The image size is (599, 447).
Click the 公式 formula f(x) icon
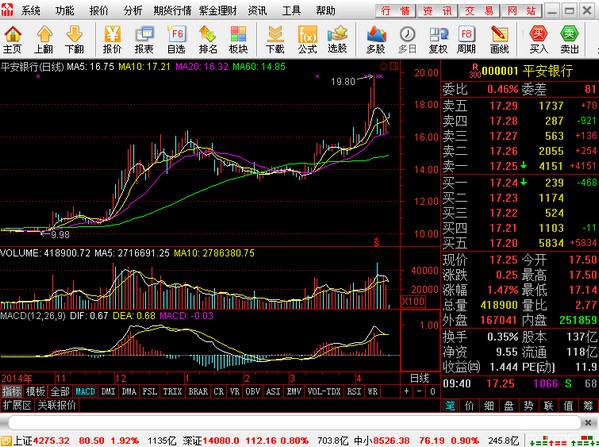click(307, 39)
